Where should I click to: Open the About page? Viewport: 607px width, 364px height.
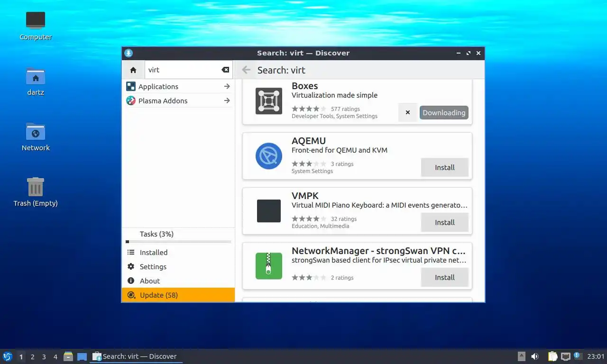pos(178,281)
